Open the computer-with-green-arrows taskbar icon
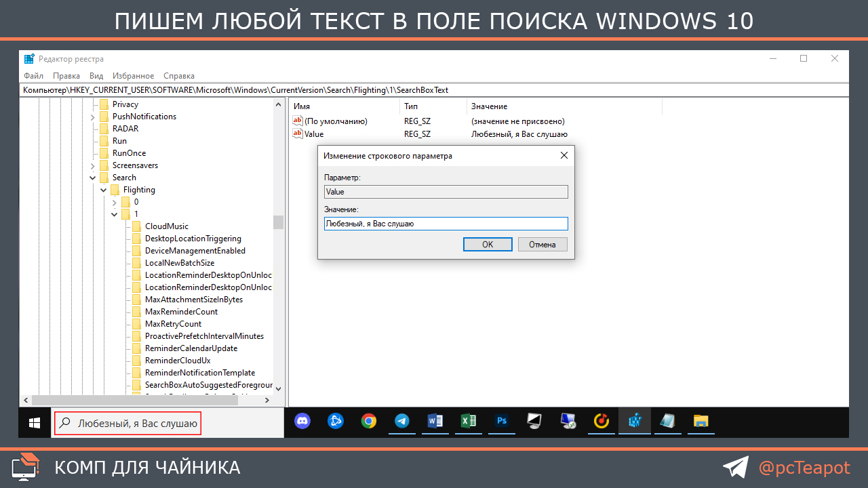 568,422
